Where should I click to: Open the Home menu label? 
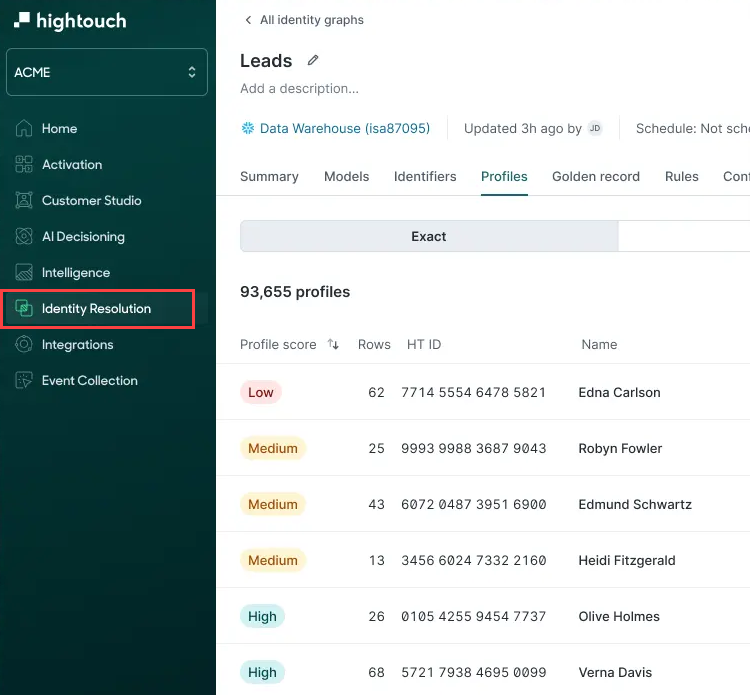coord(59,129)
